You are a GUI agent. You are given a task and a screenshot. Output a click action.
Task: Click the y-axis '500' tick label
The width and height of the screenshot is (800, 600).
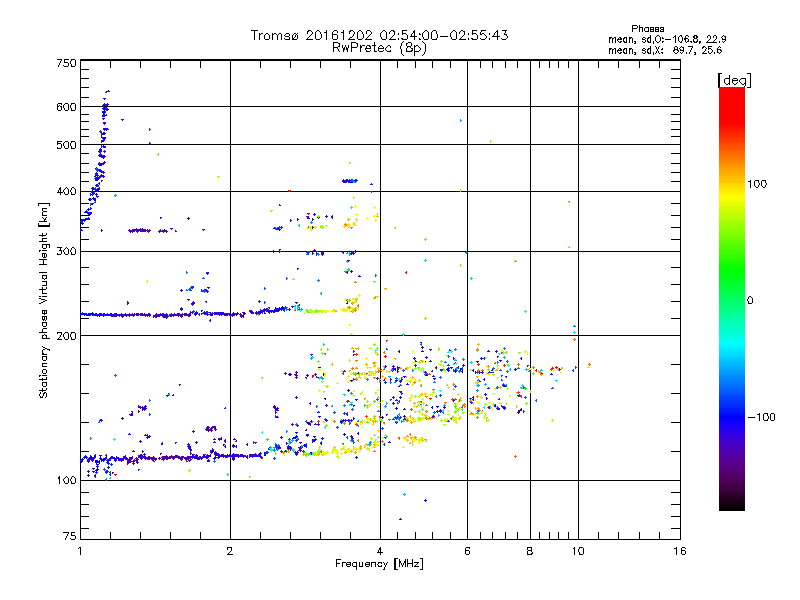click(66, 145)
